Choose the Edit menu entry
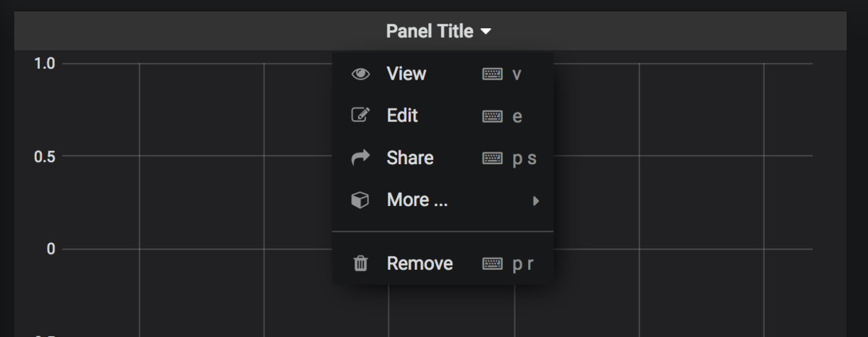 [x=402, y=116]
